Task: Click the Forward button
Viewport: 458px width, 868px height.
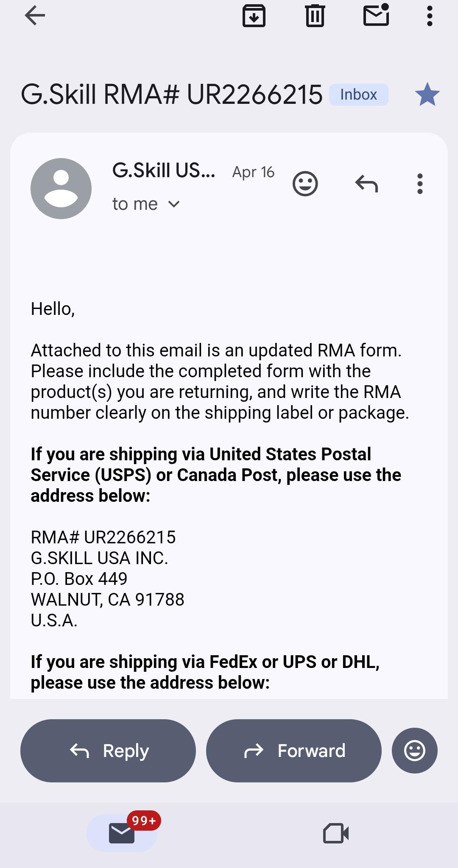Action: click(294, 751)
